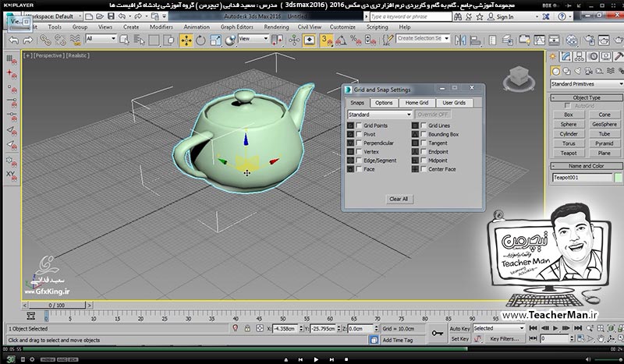Open the Graph Editors menu
This screenshot has height=364, width=624.
coord(237,27)
